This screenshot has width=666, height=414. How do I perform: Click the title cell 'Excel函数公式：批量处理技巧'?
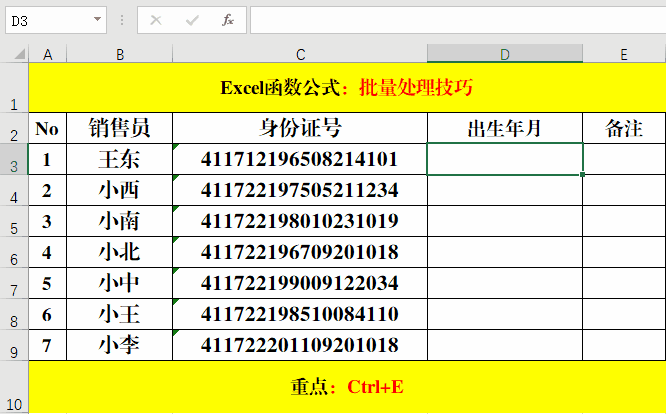[347, 88]
